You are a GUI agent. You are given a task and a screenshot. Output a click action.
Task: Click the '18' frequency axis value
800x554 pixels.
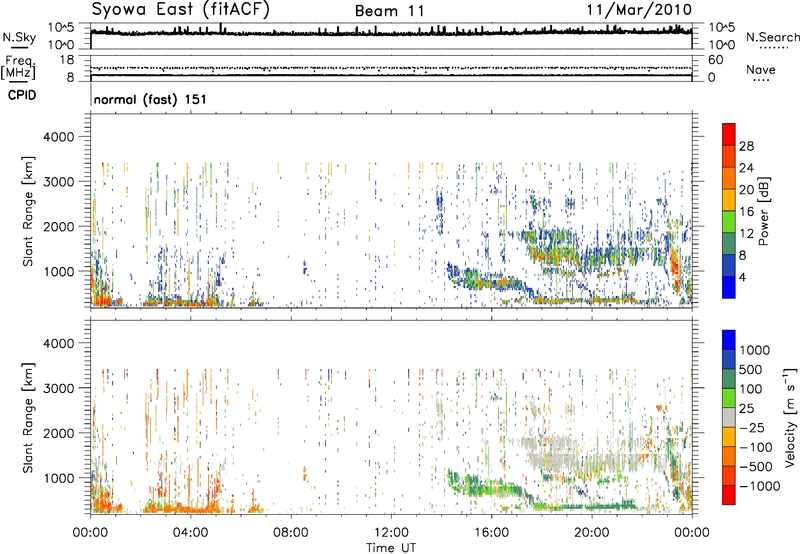click(67, 60)
